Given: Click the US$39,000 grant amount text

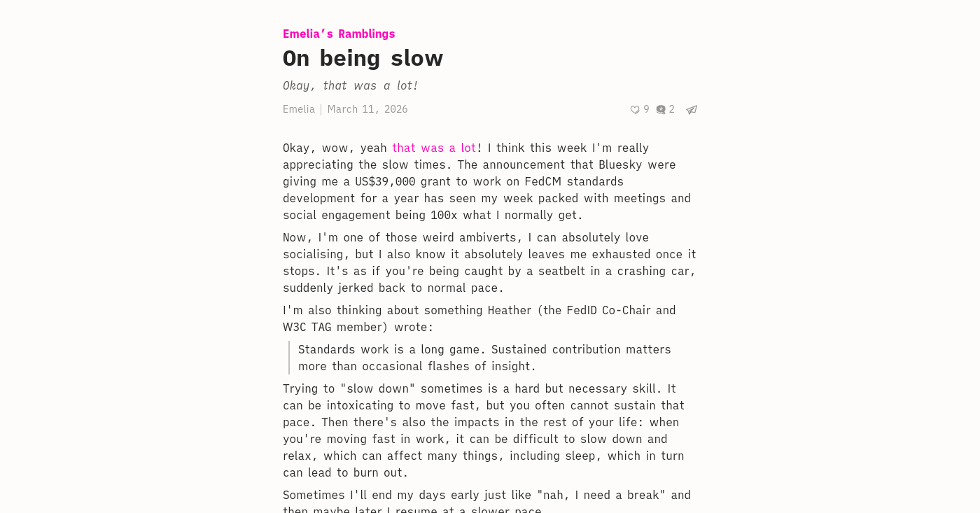Looking at the screenshot, I should pyautogui.click(x=385, y=181).
